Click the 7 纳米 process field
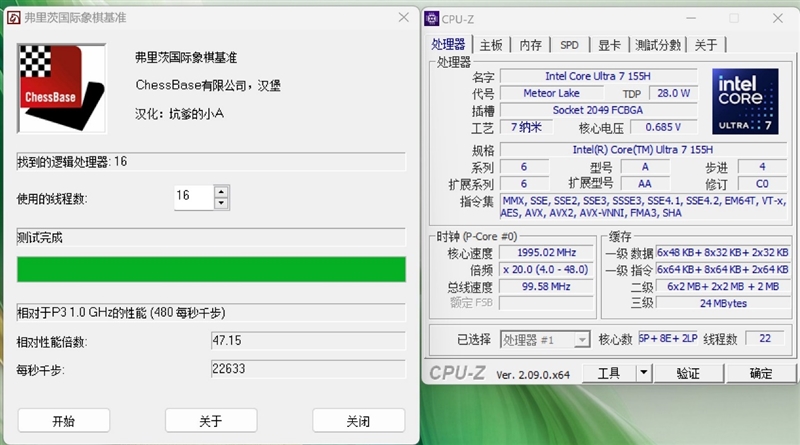Viewport: 800px width, 445px height. click(526, 127)
